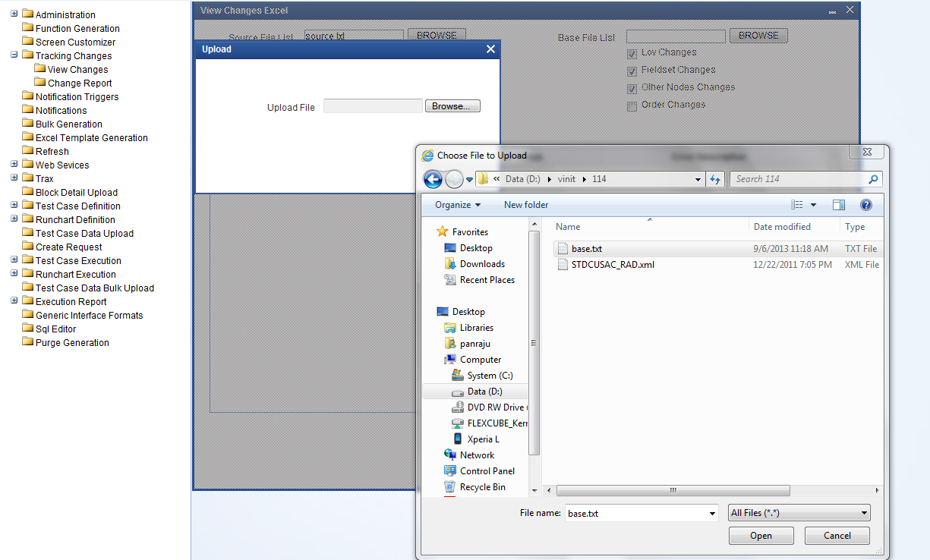Click Browse... in Upload dialog
The height and width of the screenshot is (560, 930).
coord(452,106)
